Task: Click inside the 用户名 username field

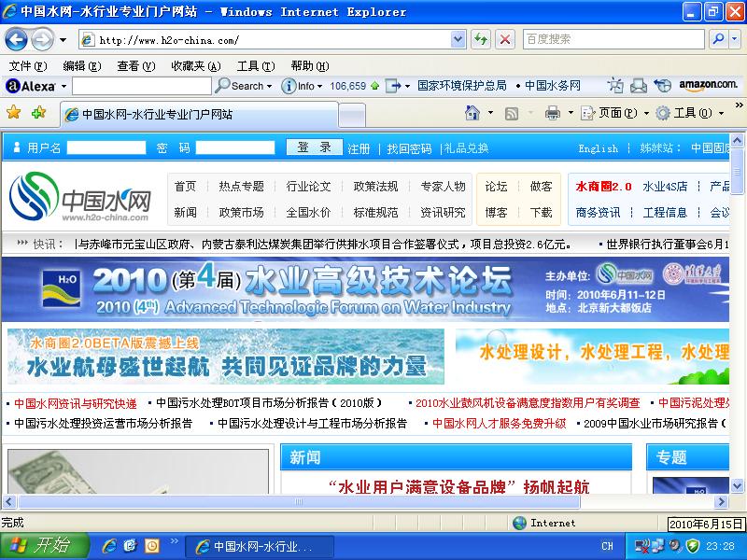Action: pyautogui.click(x=106, y=147)
